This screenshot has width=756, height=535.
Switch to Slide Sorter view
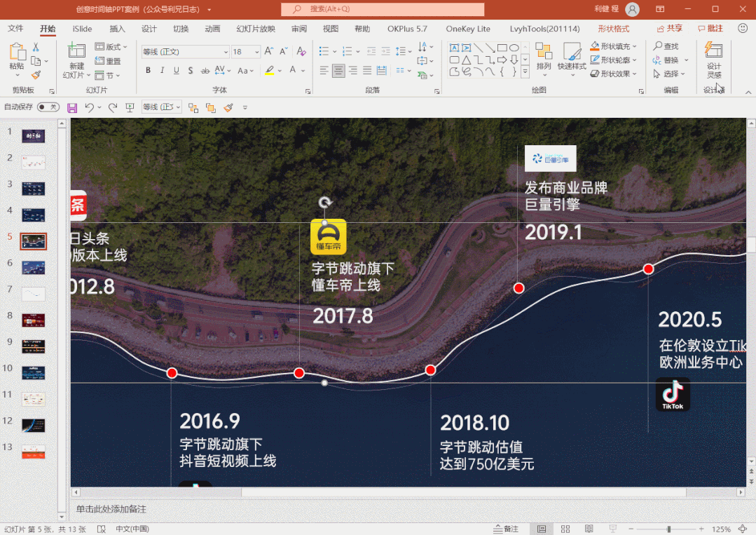click(x=565, y=529)
